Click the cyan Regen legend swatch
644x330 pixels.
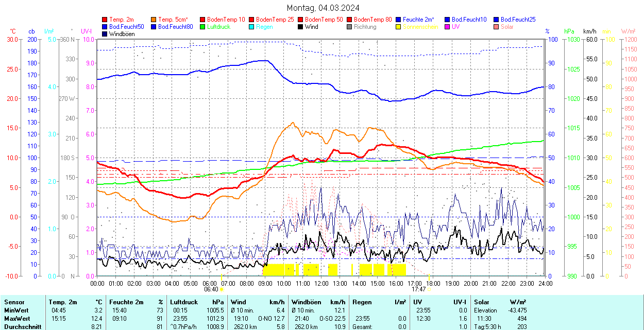pyautogui.click(x=251, y=27)
